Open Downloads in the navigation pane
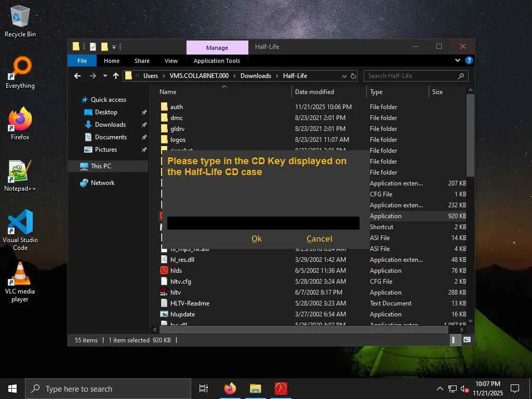This screenshot has height=399, width=532. coord(110,125)
